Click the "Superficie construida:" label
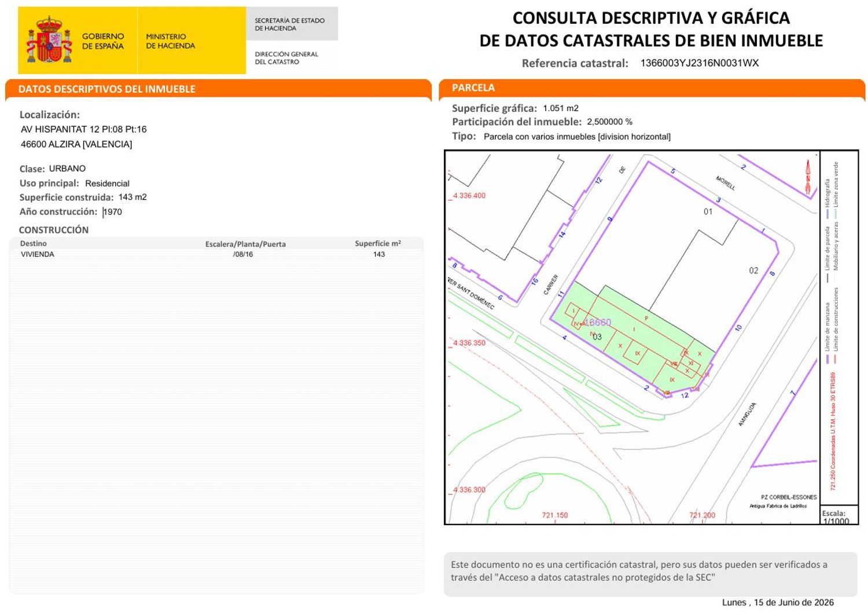Image resolution: width=868 pixels, height=615 pixels. [67, 197]
